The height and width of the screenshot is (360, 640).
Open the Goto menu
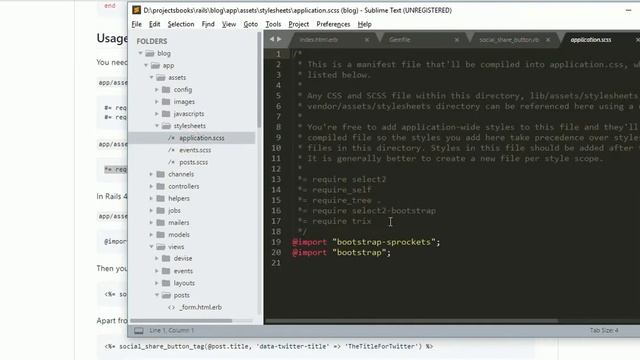(251, 24)
